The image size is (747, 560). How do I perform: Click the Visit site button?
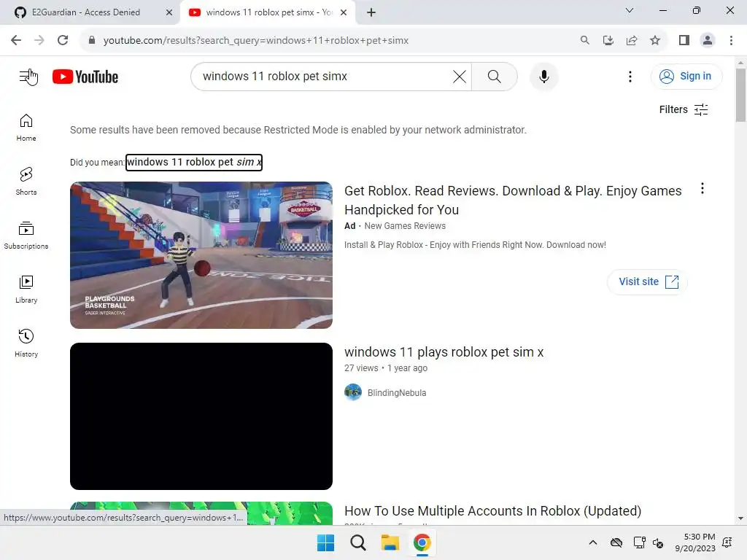pyautogui.click(x=648, y=282)
